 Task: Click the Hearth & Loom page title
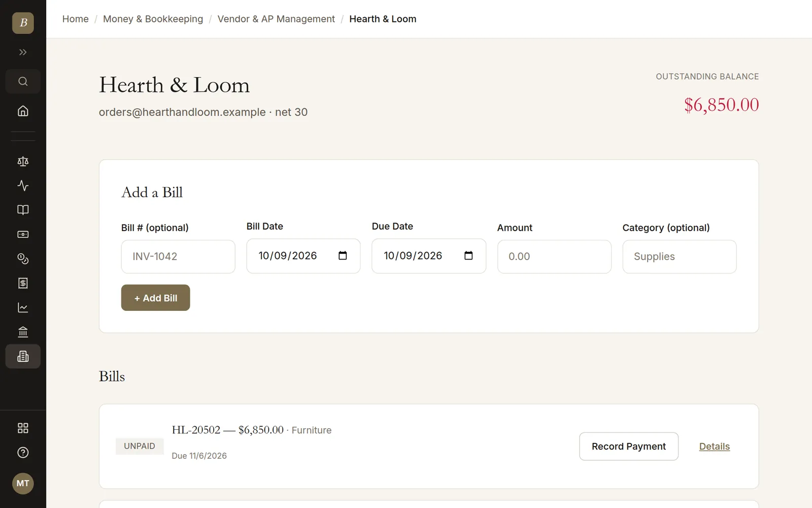tap(174, 85)
